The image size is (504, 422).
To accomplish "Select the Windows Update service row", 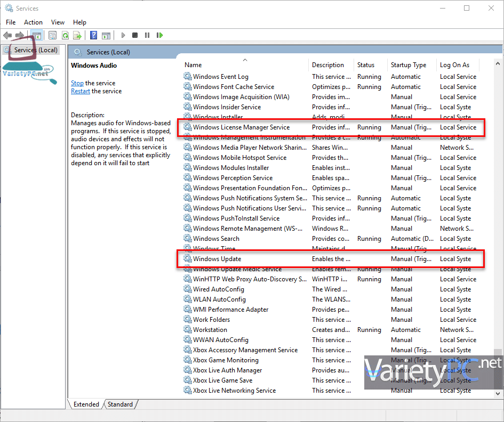I will click(331, 259).
